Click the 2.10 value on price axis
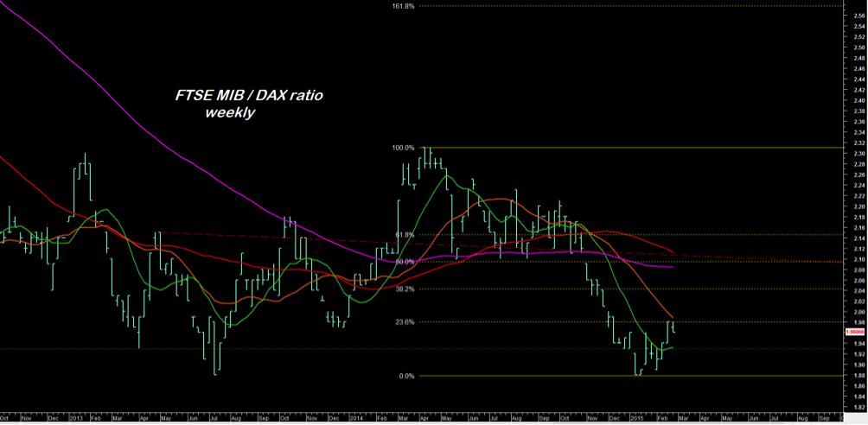This screenshot has width=868, height=425. [858, 259]
